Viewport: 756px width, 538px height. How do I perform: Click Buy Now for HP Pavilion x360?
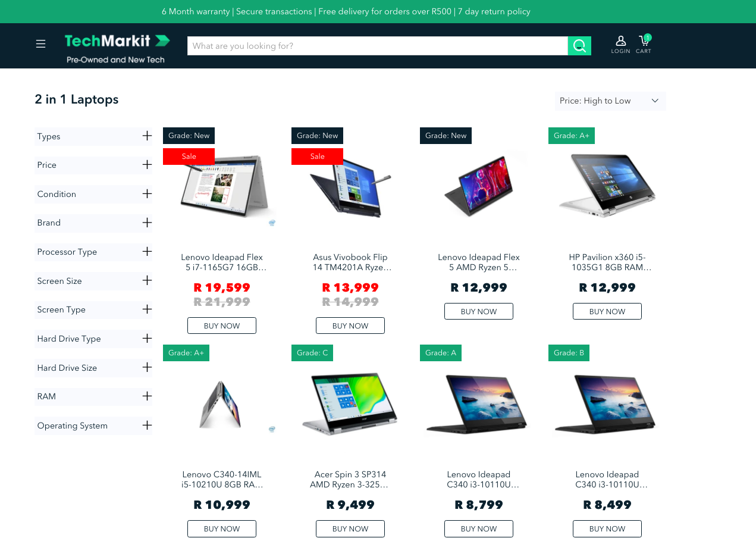tap(607, 311)
